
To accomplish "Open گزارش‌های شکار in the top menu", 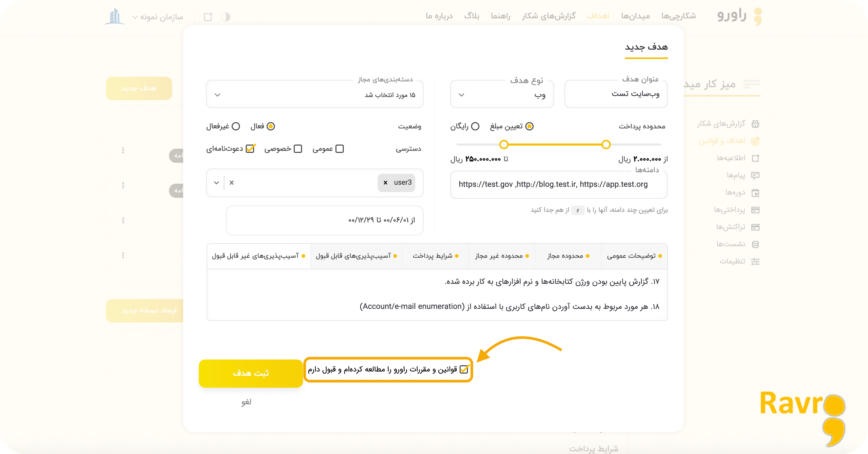I will pyautogui.click(x=548, y=16).
